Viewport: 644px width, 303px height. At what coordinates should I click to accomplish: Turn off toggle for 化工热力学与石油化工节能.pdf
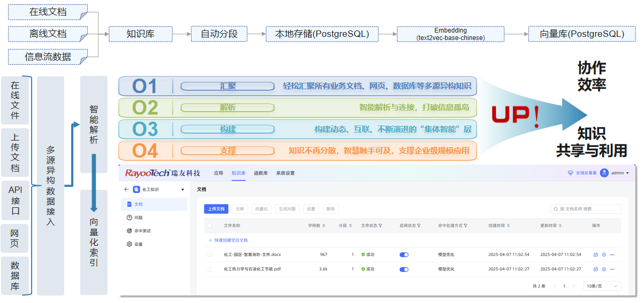pyautogui.click(x=404, y=269)
